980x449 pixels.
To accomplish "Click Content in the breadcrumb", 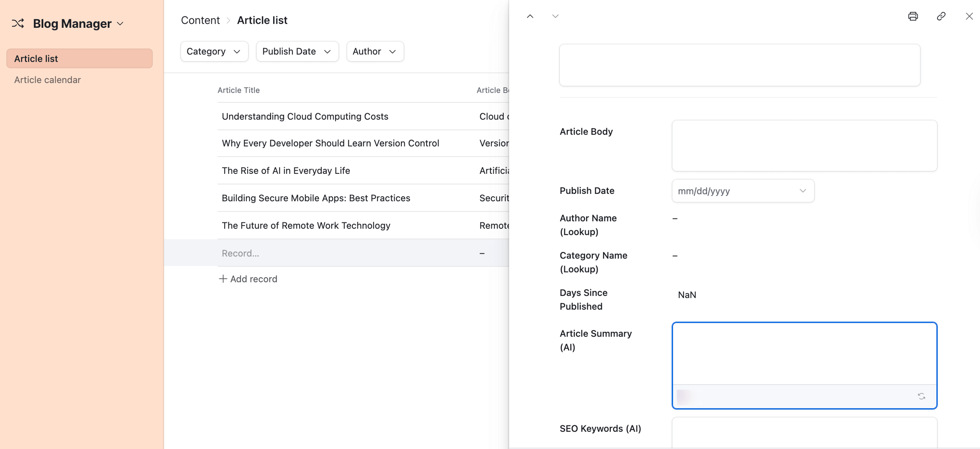I will click(200, 20).
